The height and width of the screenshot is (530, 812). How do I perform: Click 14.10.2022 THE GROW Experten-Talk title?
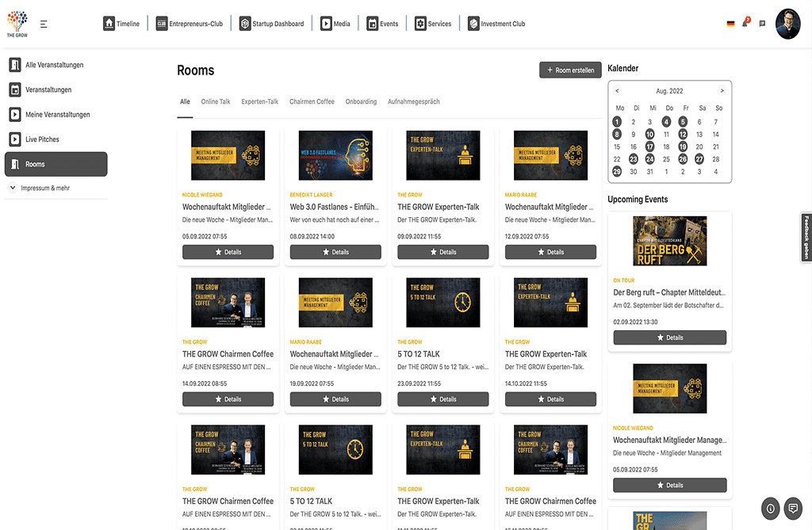click(546, 354)
